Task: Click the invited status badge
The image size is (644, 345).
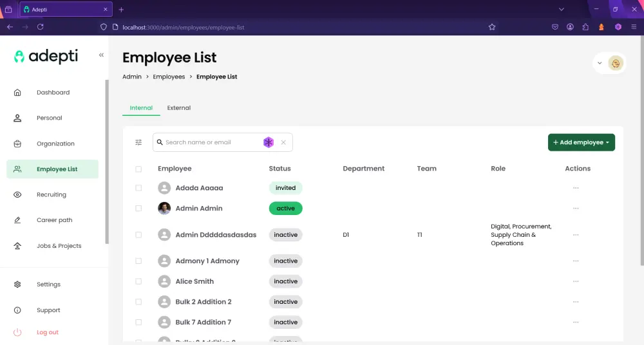Action: (x=285, y=188)
